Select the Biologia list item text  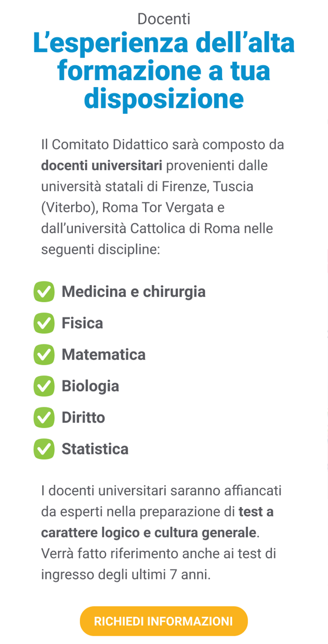(x=91, y=386)
